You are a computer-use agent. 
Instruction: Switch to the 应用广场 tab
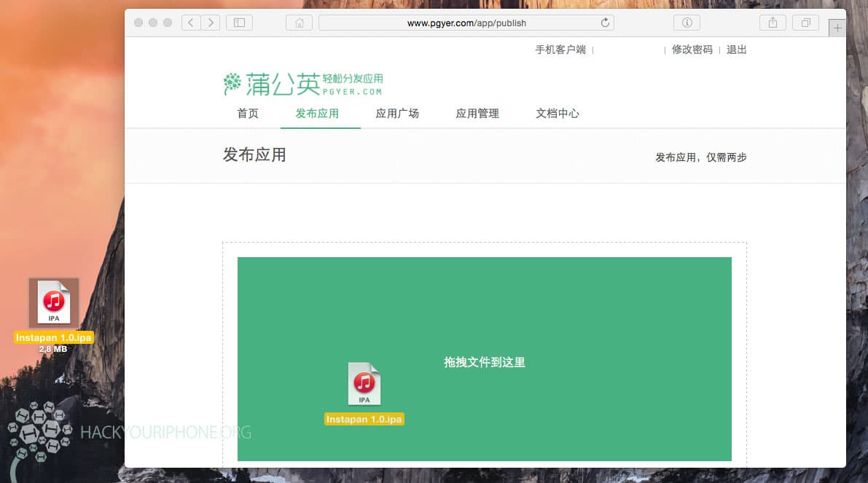point(397,114)
